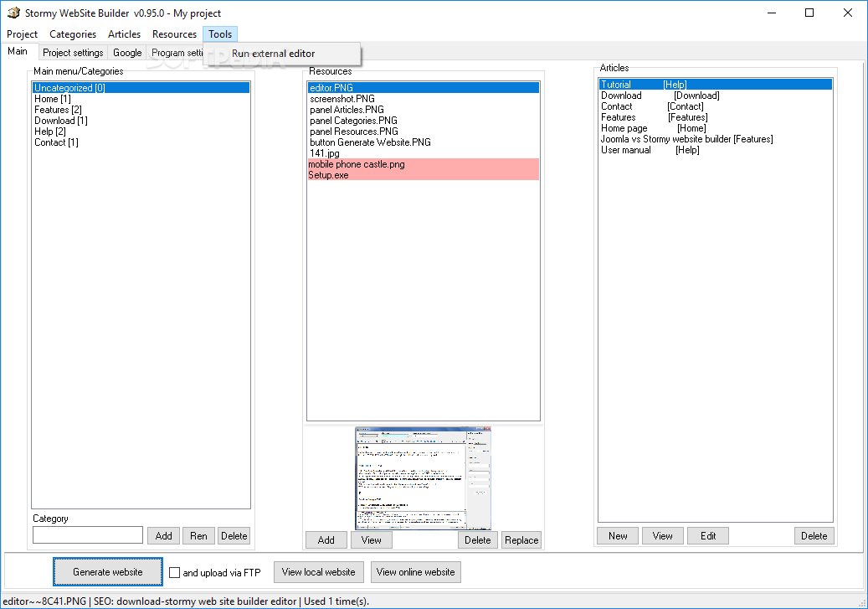Open the Project menu
This screenshot has width=868, height=609.
[x=22, y=34]
